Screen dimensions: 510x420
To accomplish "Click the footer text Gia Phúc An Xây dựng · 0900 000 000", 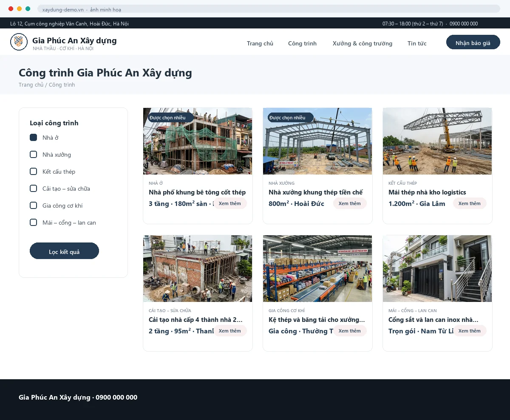I will [x=78, y=397].
